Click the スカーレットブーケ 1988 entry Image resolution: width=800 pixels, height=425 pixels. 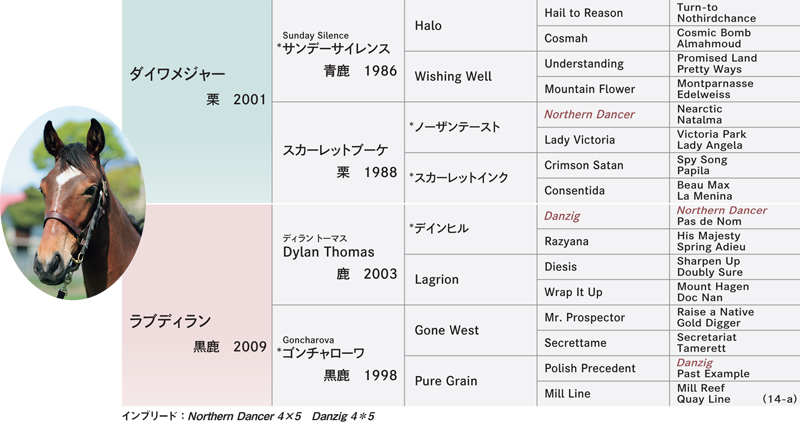[339, 153]
